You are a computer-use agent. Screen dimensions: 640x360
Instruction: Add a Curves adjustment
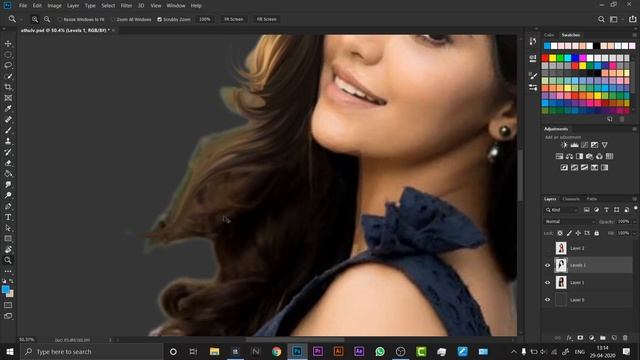click(584, 145)
